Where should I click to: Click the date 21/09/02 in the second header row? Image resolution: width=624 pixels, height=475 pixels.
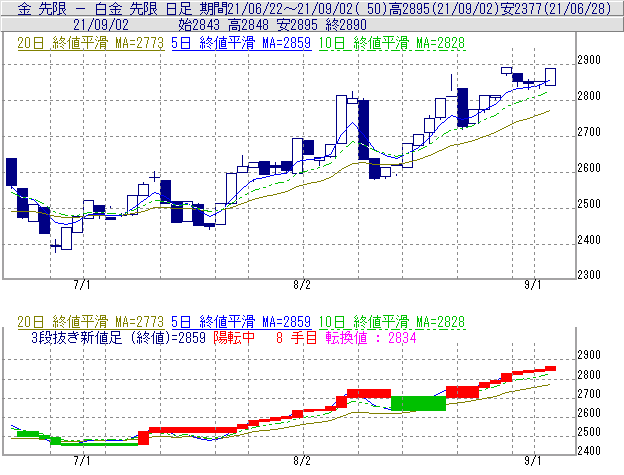pyautogui.click(x=101, y=25)
